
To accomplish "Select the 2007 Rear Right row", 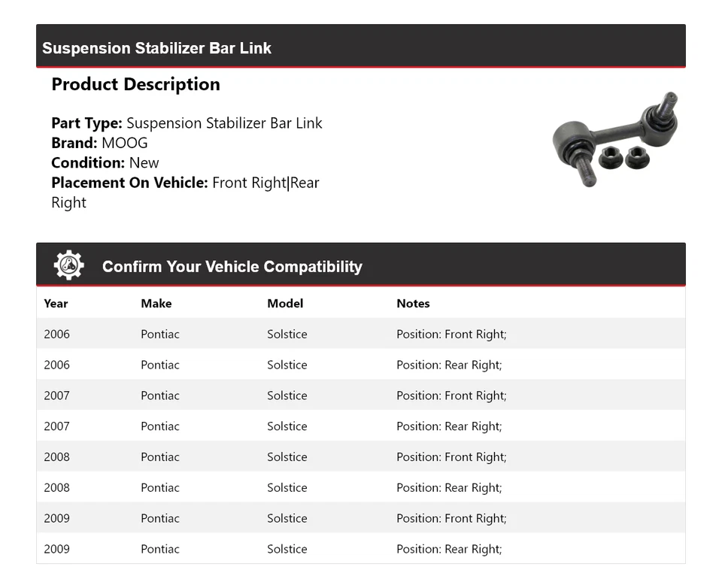I will pyautogui.click(x=360, y=426).
